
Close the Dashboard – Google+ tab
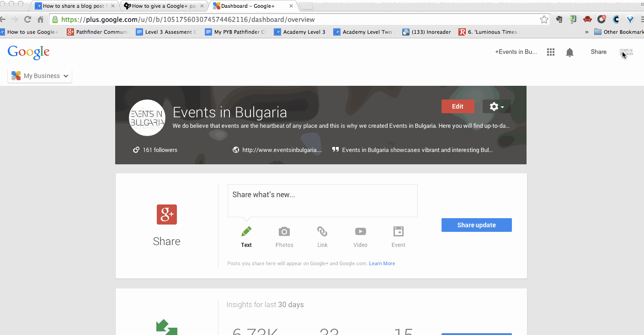coord(291,6)
